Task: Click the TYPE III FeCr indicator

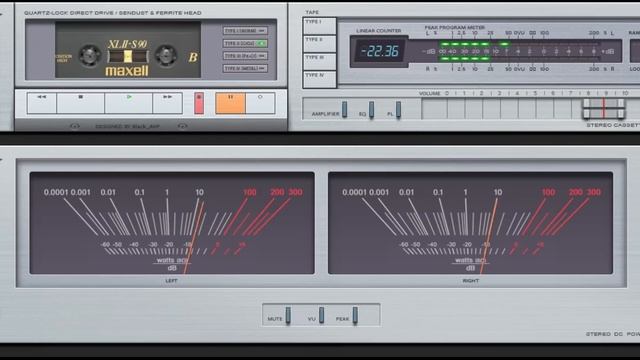Action: pyautogui.click(x=245, y=56)
